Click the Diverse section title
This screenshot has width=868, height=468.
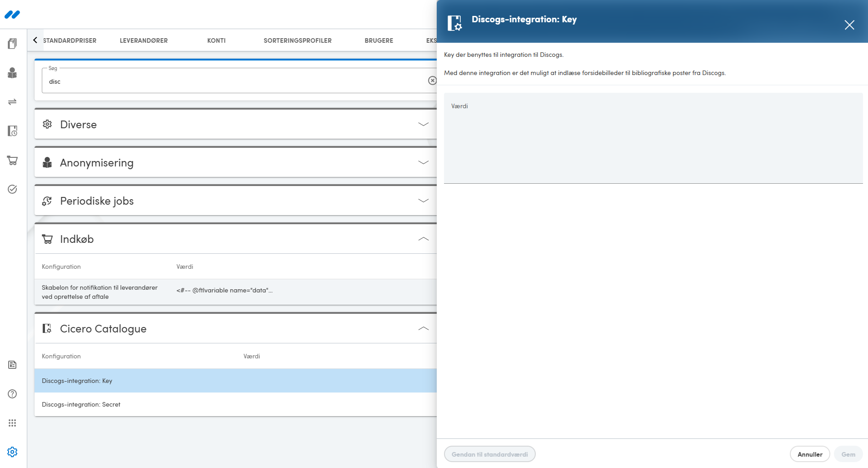click(x=78, y=125)
